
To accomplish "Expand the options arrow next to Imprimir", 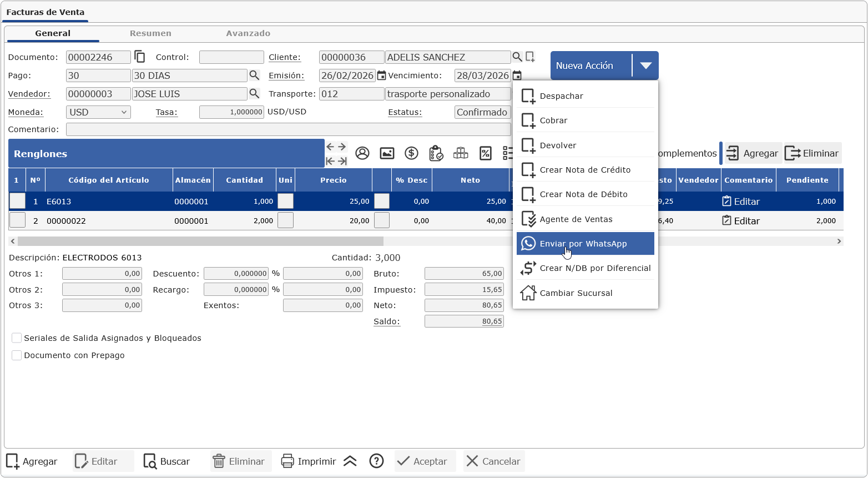I will point(350,461).
